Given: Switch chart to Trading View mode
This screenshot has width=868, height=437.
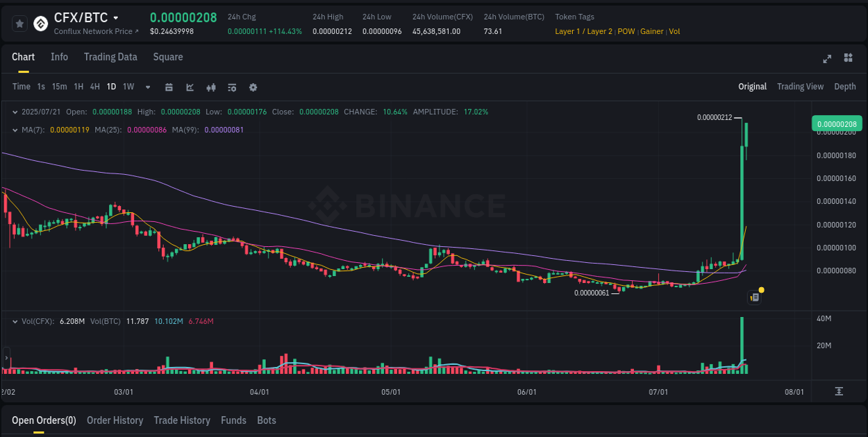Looking at the screenshot, I should pyautogui.click(x=800, y=87).
